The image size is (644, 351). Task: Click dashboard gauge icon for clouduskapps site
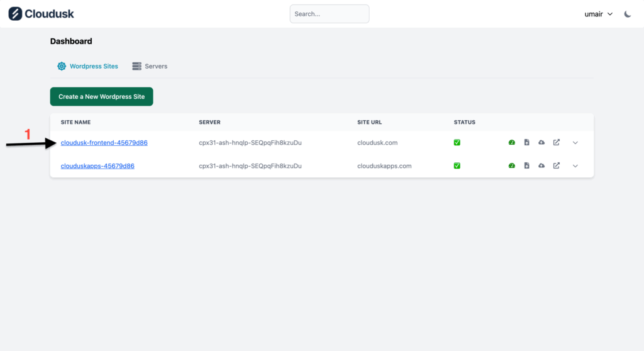tap(511, 166)
